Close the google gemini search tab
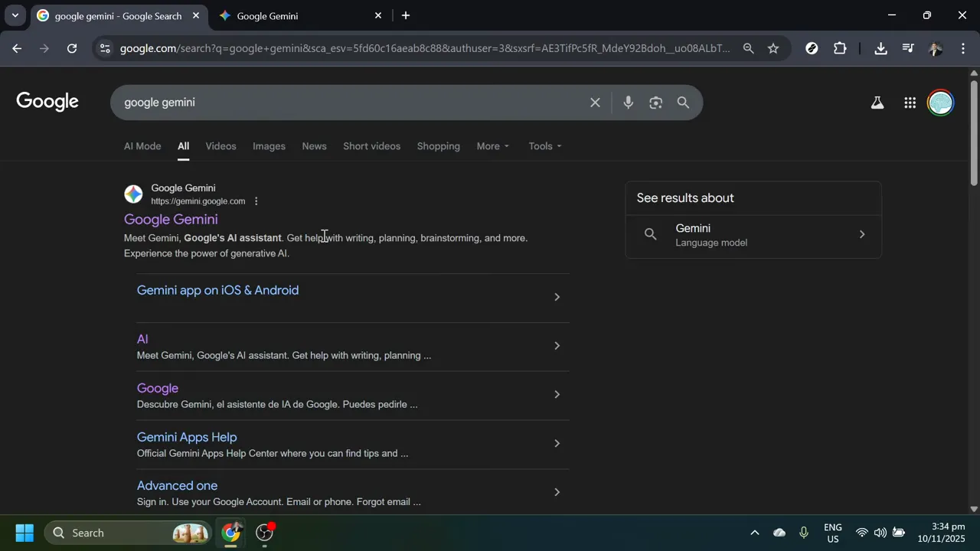Screen dimensions: 980x551 (x=196, y=15)
